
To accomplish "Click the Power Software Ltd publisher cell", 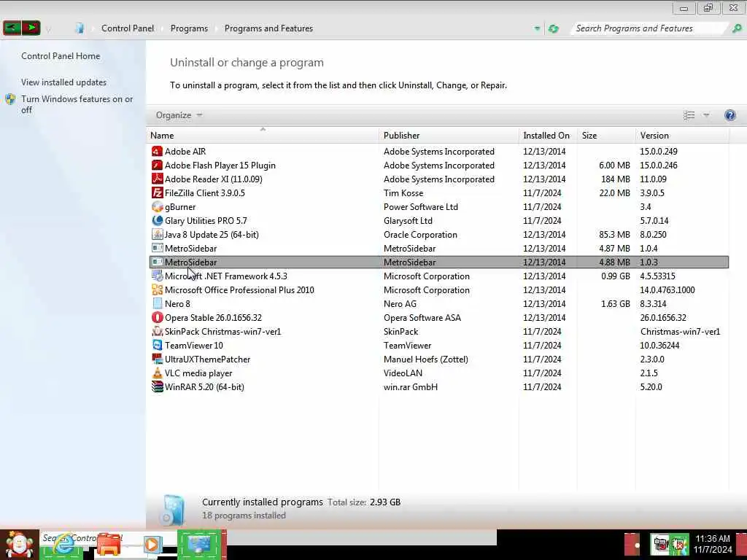I will (421, 206).
